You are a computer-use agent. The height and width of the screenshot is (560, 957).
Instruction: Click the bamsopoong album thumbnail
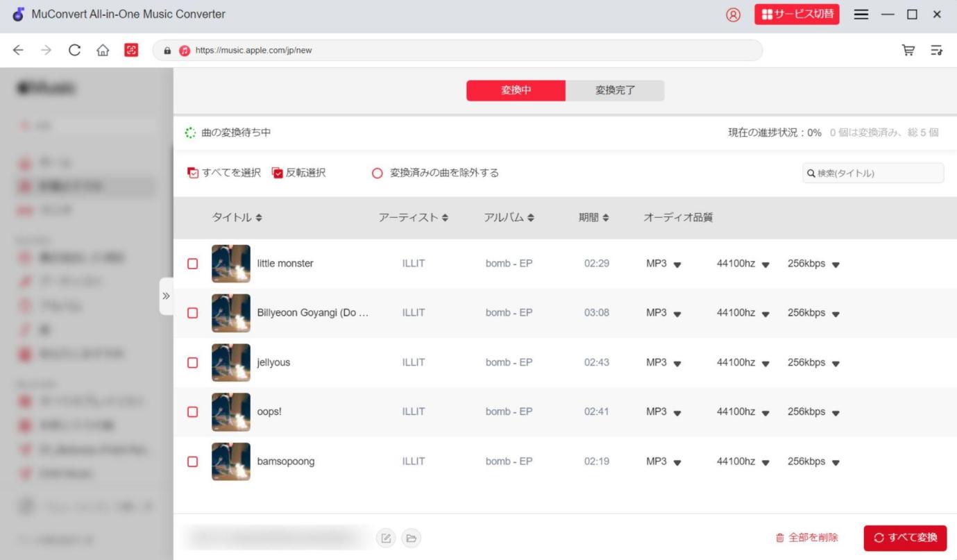[x=231, y=461]
